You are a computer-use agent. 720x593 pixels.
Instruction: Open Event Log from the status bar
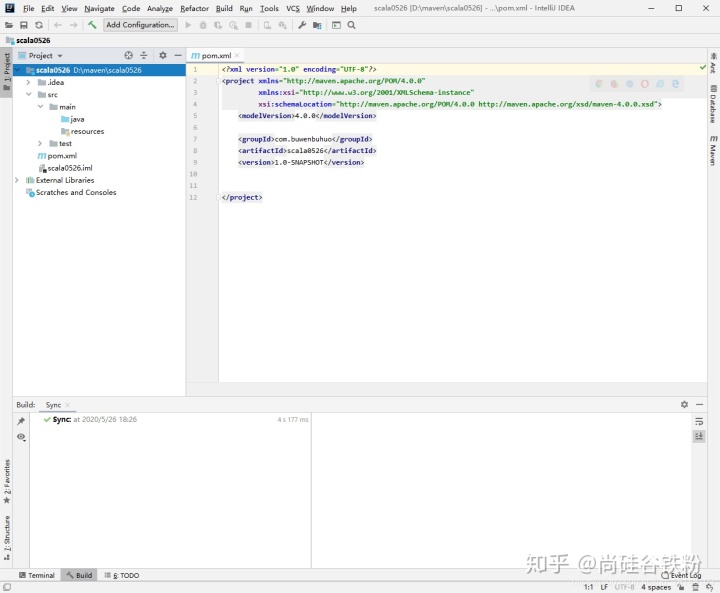(x=681, y=575)
